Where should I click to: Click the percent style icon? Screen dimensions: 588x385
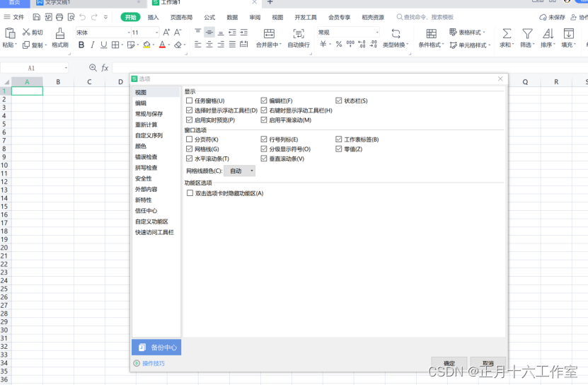click(339, 45)
